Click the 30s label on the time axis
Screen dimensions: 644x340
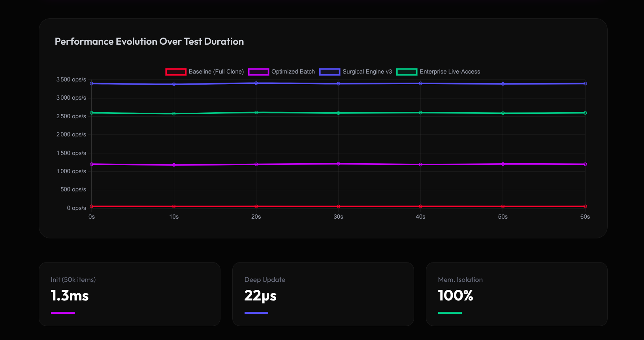[338, 217]
